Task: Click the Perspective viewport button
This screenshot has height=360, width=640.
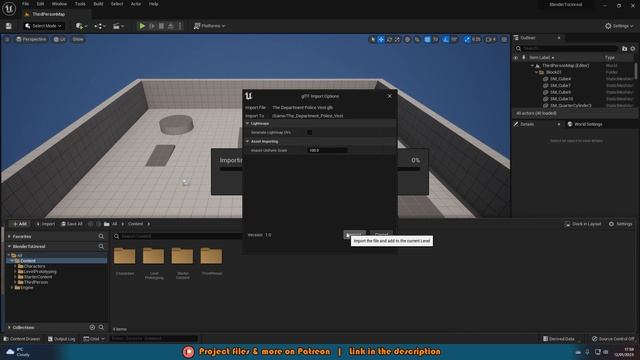Action: pyautogui.click(x=31, y=39)
